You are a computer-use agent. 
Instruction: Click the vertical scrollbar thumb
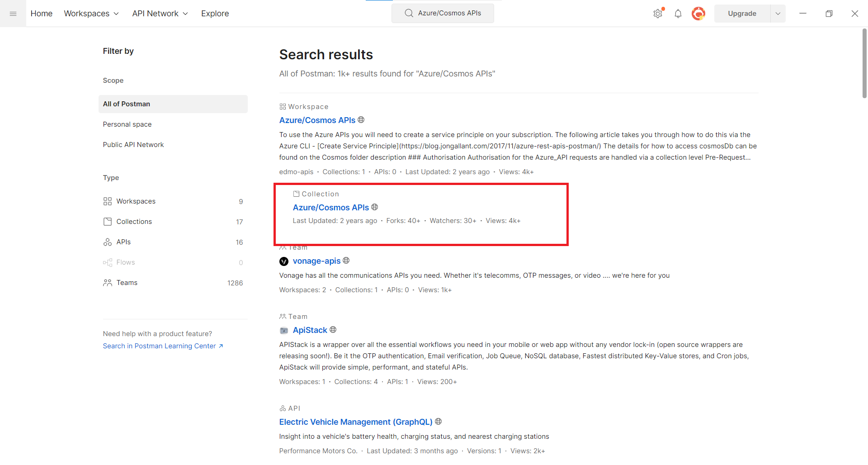click(864, 63)
